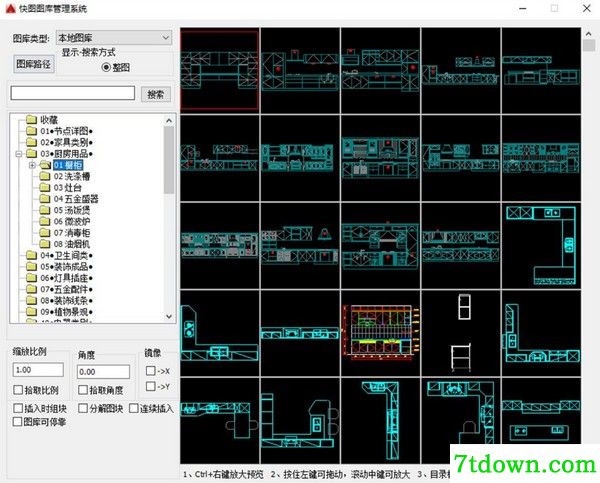Select the 收藏 folder
The width and height of the screenshot is (600, 483).
click(x=49, y=120)
